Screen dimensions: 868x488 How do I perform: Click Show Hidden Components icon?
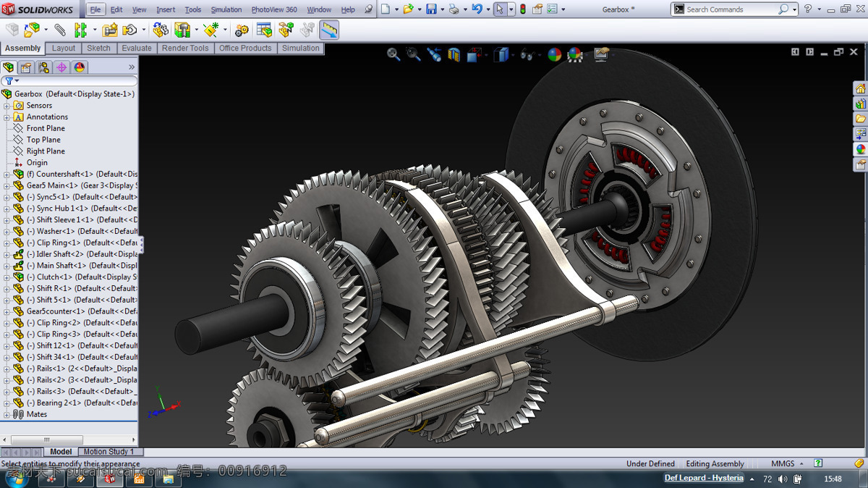(x=161, y=30)
